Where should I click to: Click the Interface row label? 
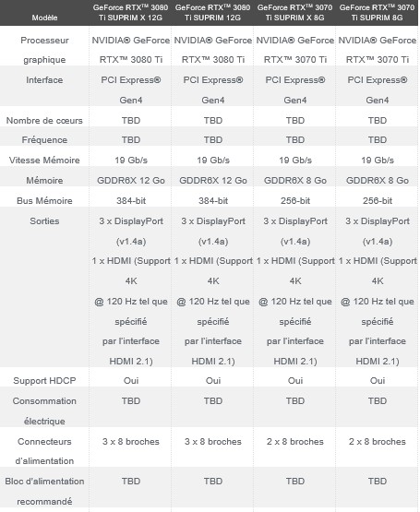[44, 80]
